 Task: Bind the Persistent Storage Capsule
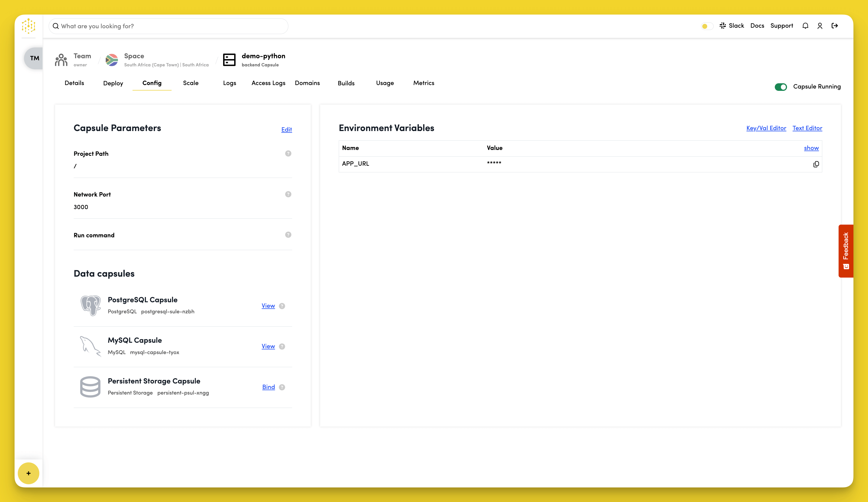click(x=268, y=387)
